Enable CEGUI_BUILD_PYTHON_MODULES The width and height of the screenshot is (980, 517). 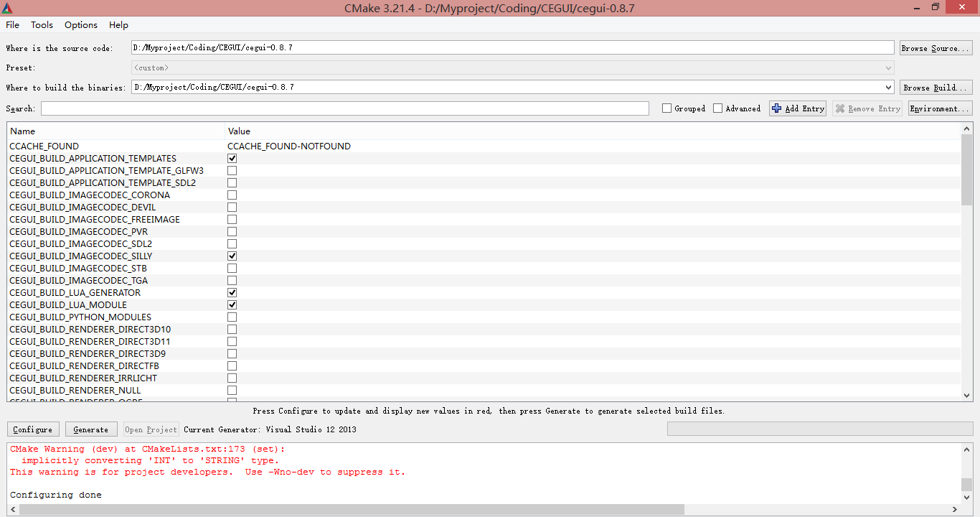point(232,317)
